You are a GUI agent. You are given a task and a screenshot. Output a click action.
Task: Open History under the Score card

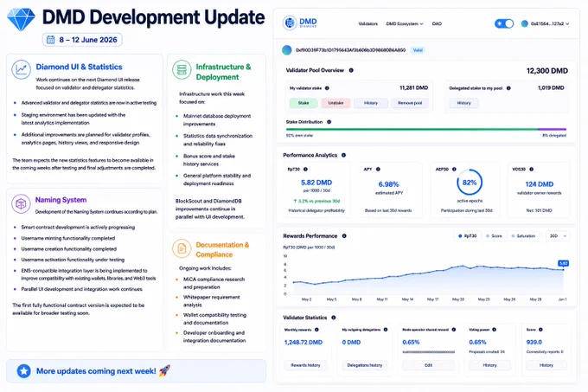click(x=546, y=365)
